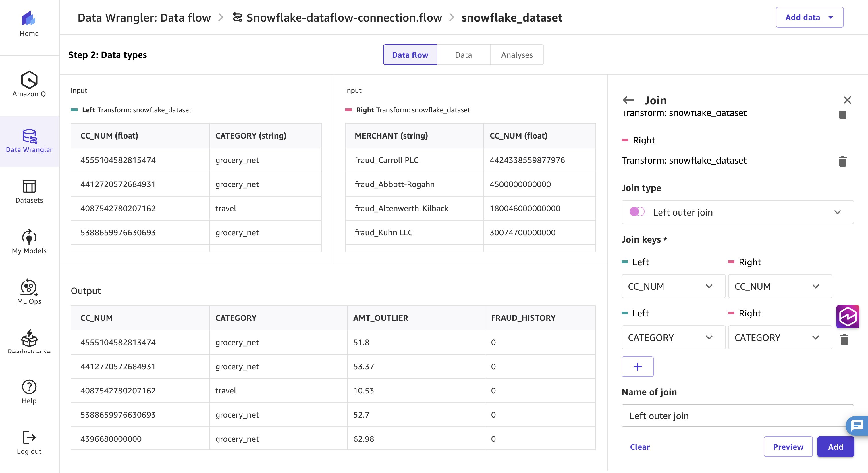The width and height of the screenshot is (868, 473).
Task: Select value 4424338559877976 in right table
Action: 539,160
